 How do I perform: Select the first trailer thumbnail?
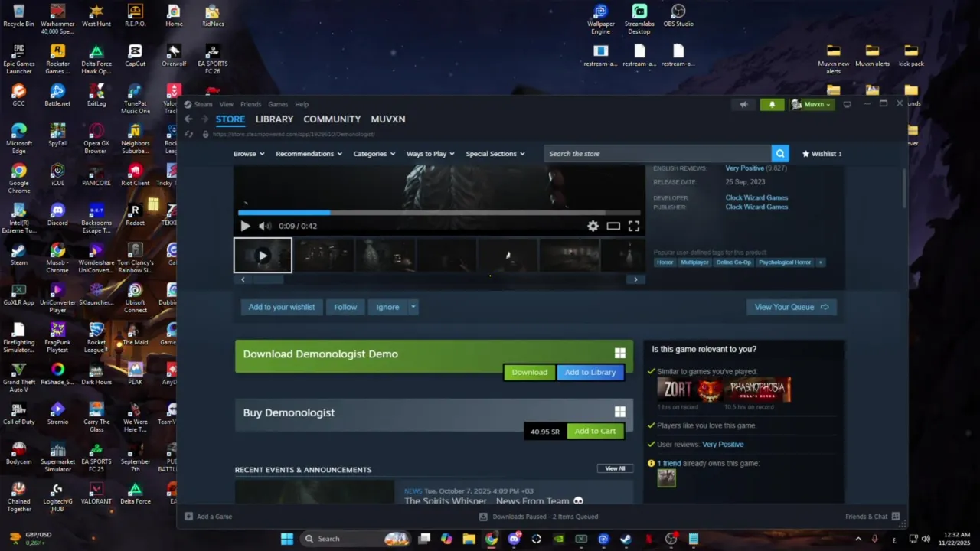click(263, 256)
